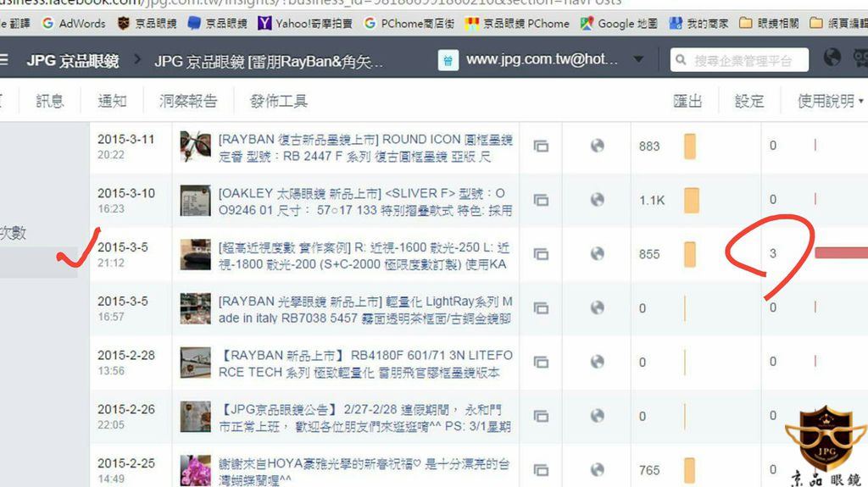Open the OAKLEY SLIVER F post
The image size is (868, 487).
(365, 202)
